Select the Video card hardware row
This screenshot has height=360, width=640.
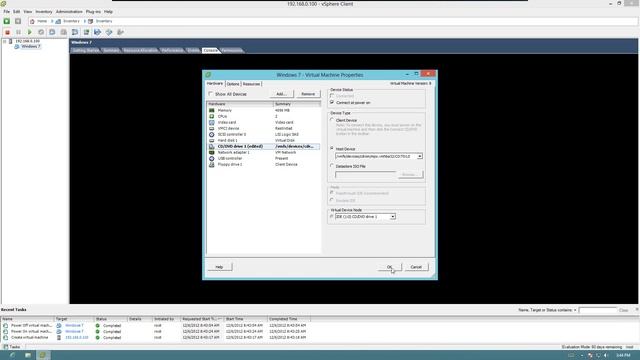click(x=263, y=122)
